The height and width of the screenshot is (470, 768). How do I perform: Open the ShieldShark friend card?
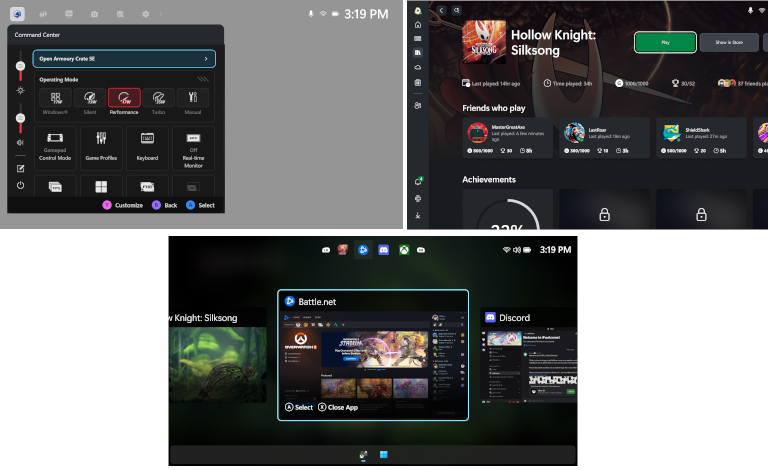tap(701, 138)
